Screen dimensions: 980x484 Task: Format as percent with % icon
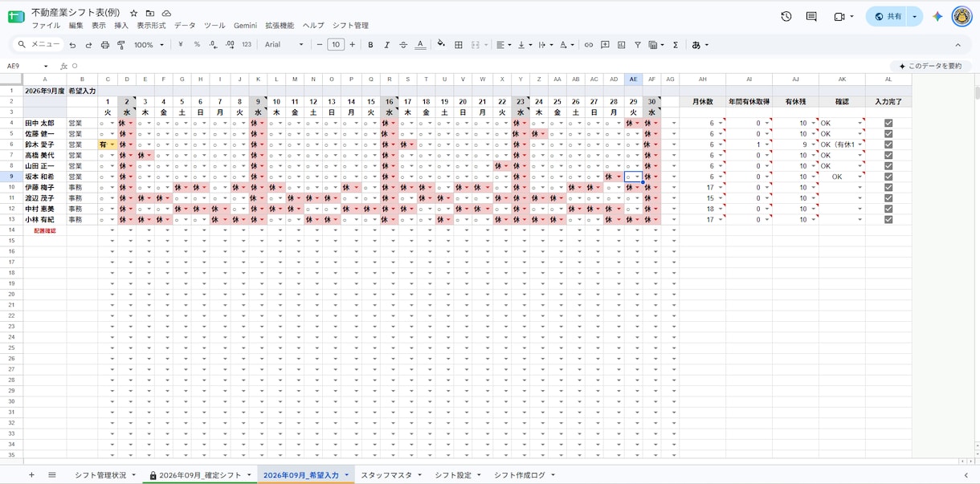pyautogui.click(x=197, y=45)
